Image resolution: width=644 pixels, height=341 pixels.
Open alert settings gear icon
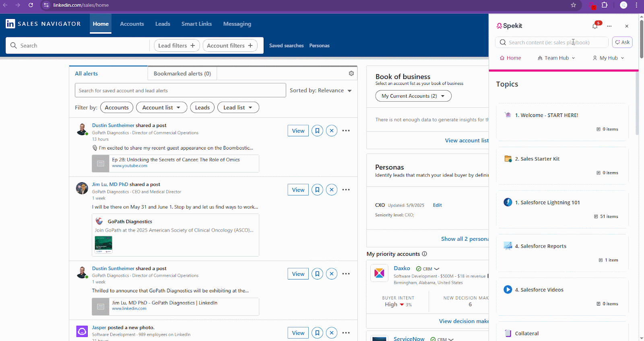[x=351, y=73]
